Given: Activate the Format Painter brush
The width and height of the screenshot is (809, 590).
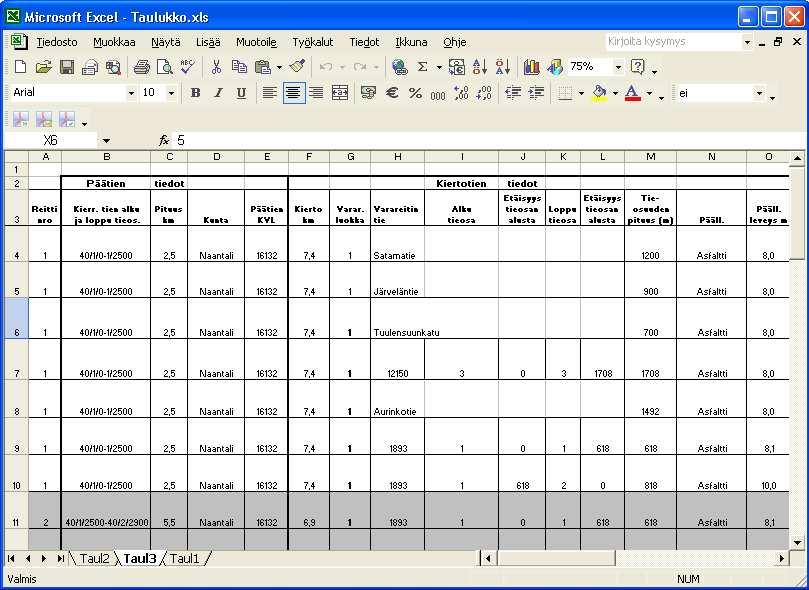Looking at the screenshot, I should point(297,67).
